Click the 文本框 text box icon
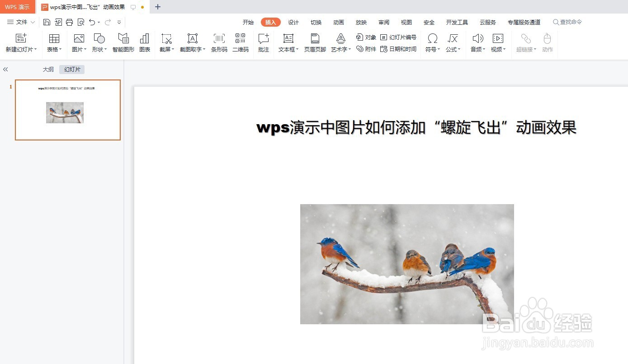This screenshot has height=364, width=628. pos(288,38)
